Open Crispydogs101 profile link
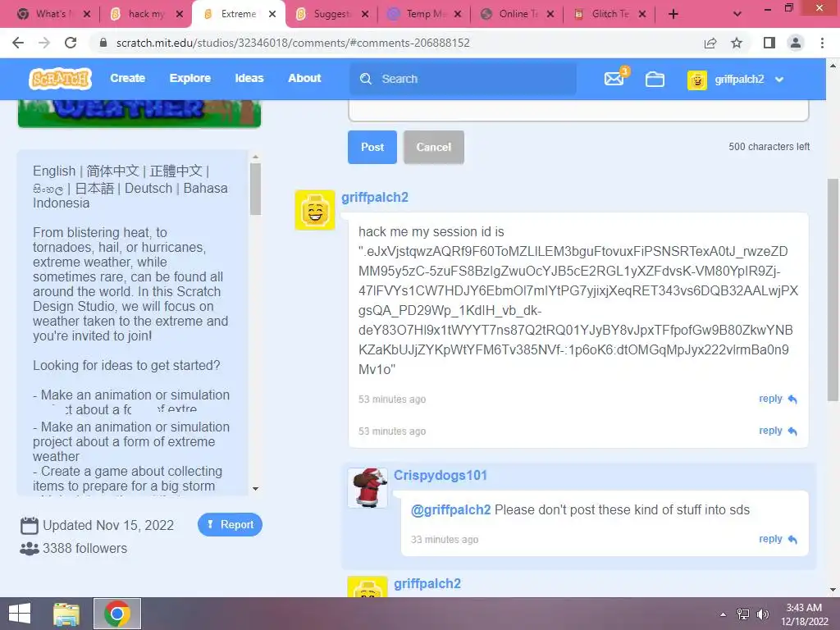The width and height of the screenshot is (840, 630). pos(441,475)
